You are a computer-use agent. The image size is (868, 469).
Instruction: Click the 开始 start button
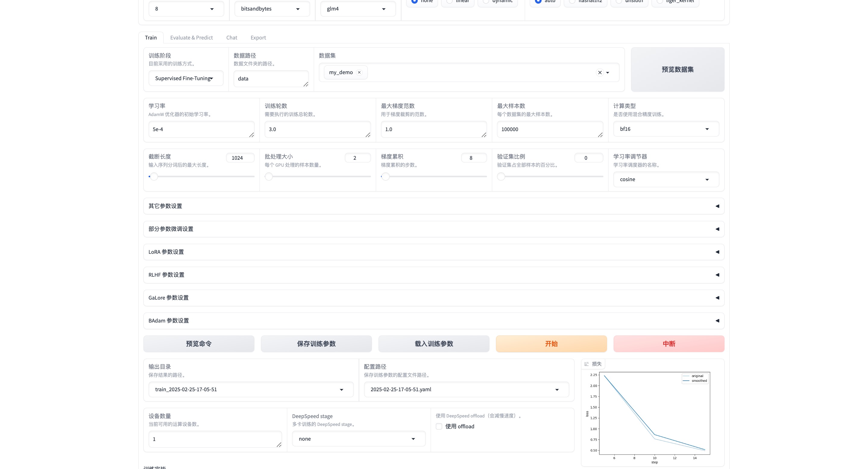click(x=551, y=344)
